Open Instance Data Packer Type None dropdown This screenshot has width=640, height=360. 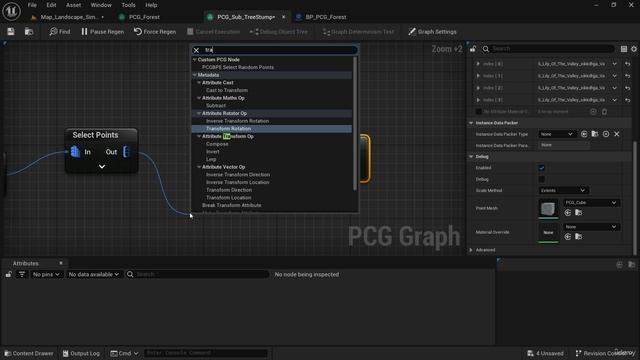557,134
